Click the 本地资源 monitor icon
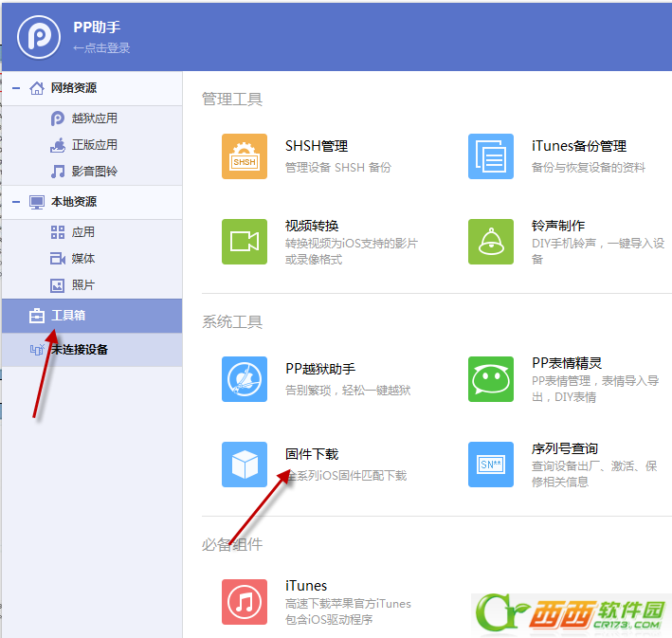672x638 pixels. point(37,202)
